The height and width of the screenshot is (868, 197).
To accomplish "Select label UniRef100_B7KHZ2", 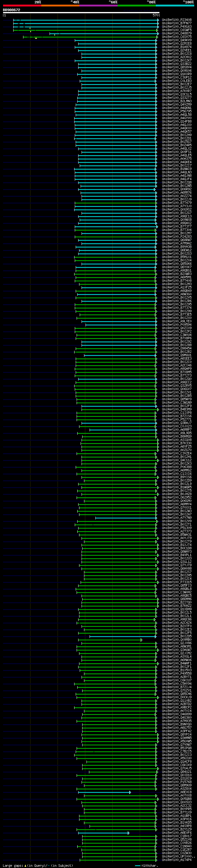I will 177,606.
